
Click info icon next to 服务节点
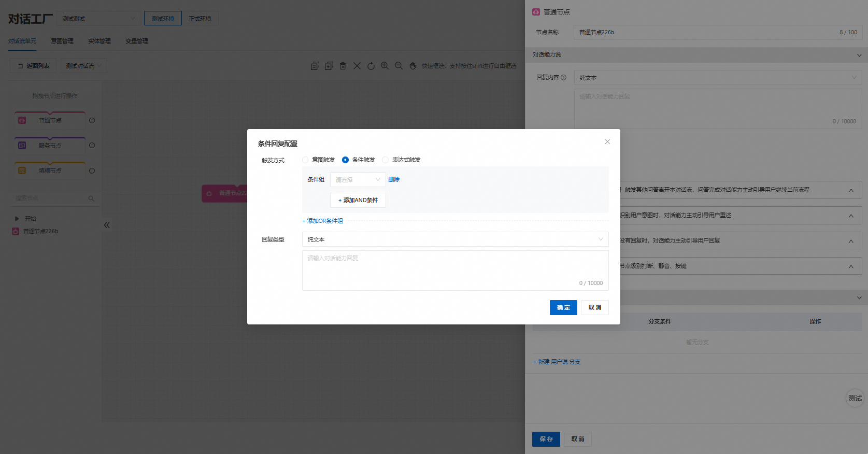pos(92,146)
